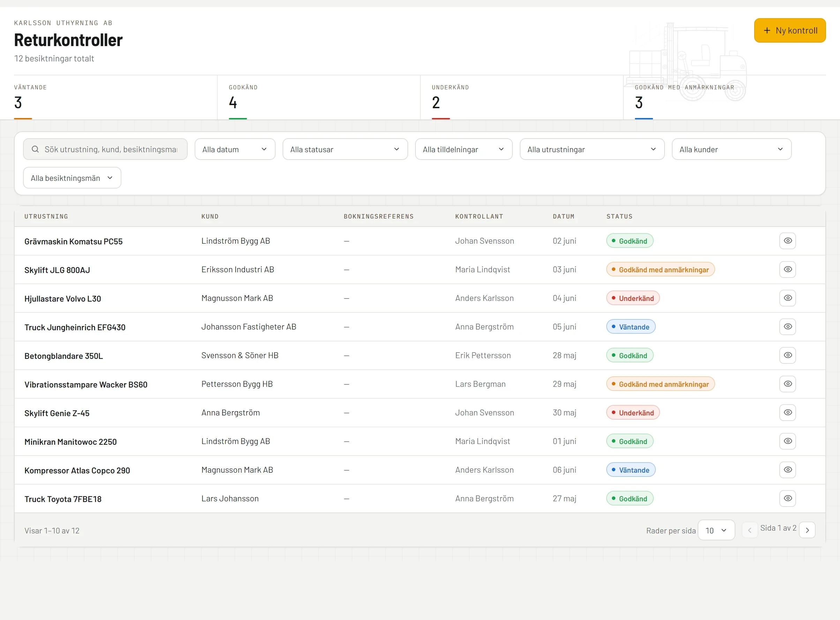
Task: Click Väntande badge for Kompressor Atlas Copco 290
Action: click(630, 470)
